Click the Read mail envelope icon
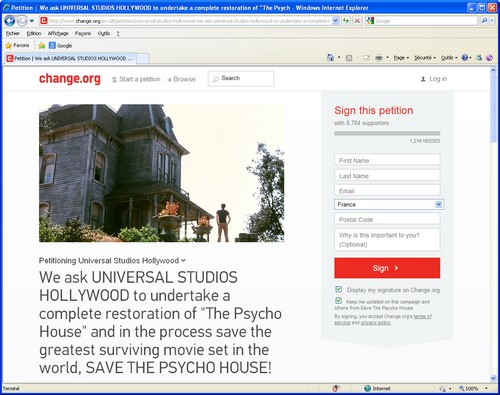Screen dimensions: 500x395 [x=366, y=58]
